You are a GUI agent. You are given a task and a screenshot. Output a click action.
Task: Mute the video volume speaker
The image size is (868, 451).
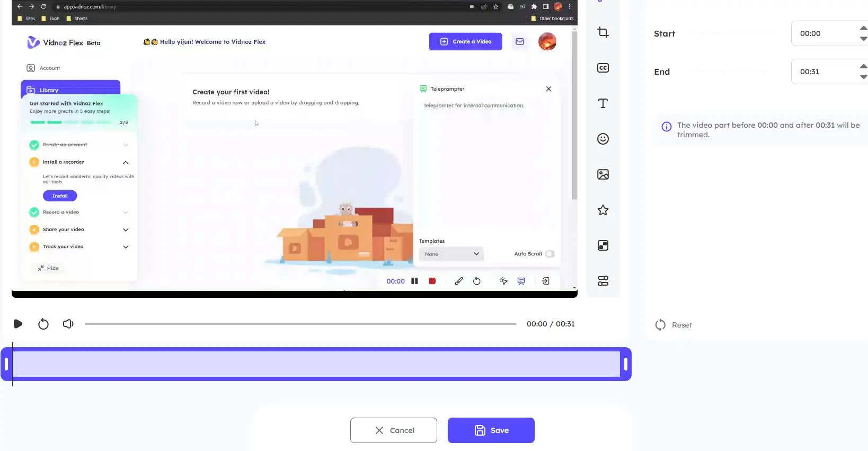click(68, 324)
